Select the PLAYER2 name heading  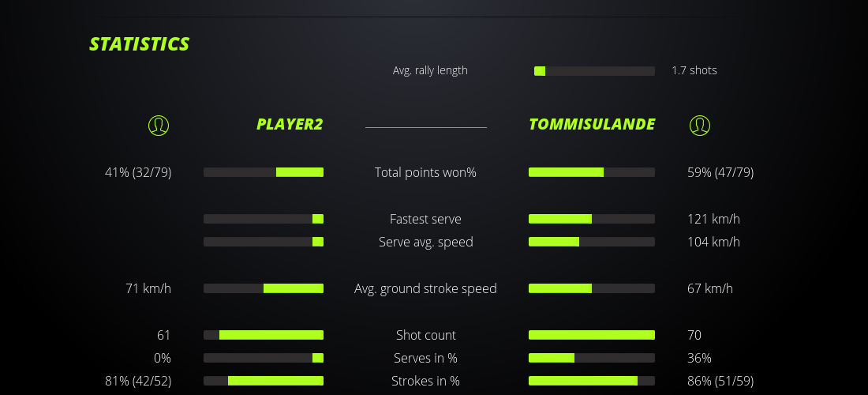(x=290, y=124)
